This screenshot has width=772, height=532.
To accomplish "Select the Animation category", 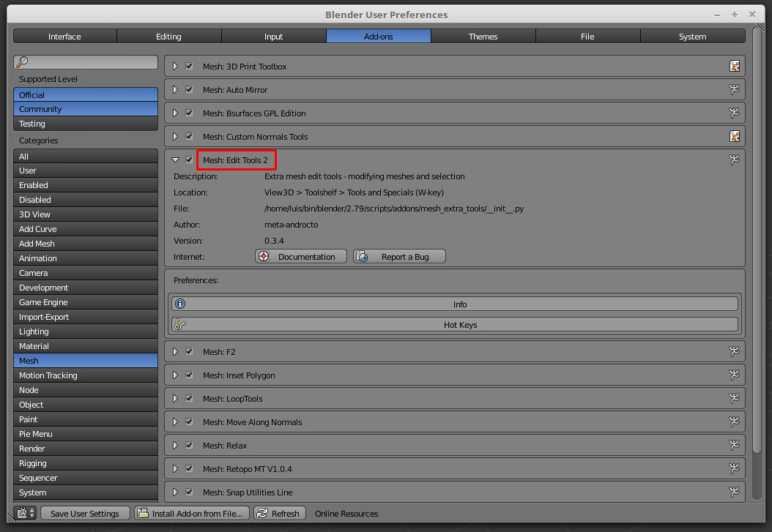I will (x=86, y=258).
